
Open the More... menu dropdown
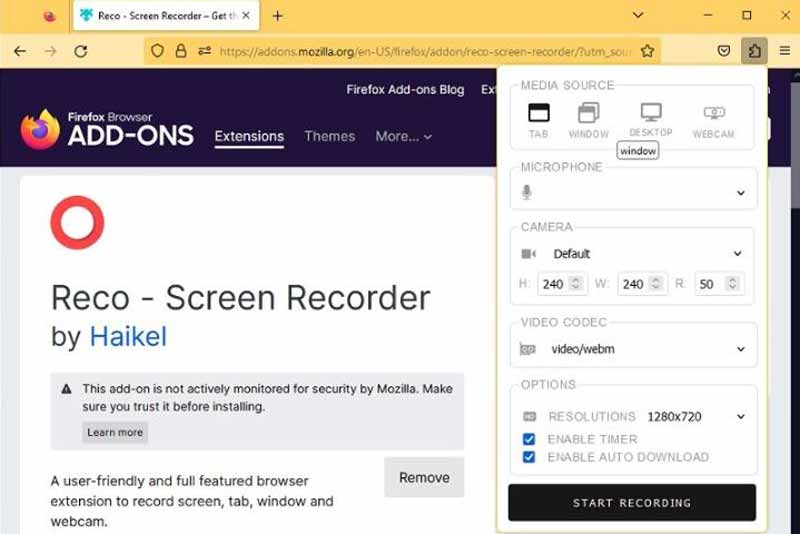[x=404, y=136]
